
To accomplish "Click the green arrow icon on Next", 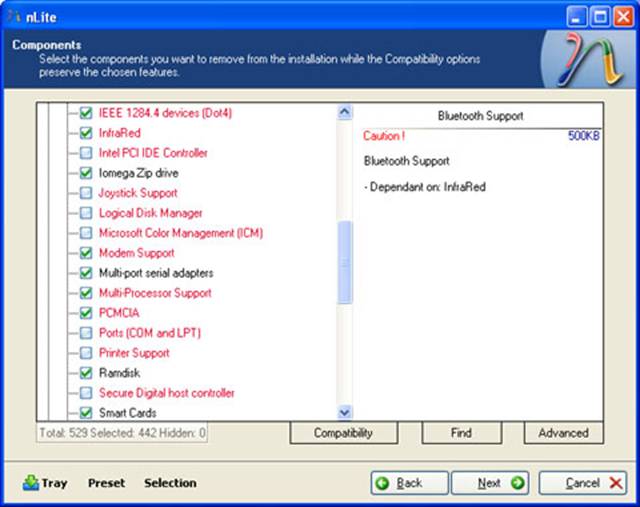I will tap(517, 483).
